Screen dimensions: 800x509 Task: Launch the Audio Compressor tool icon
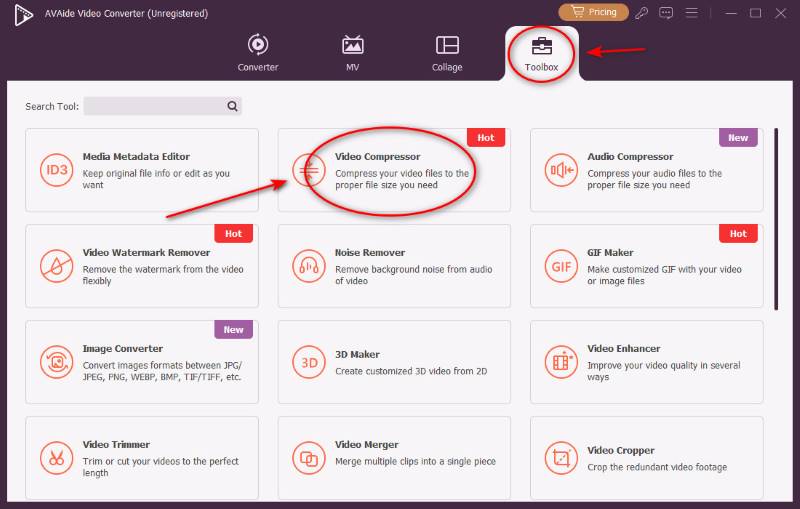point(560,170)
